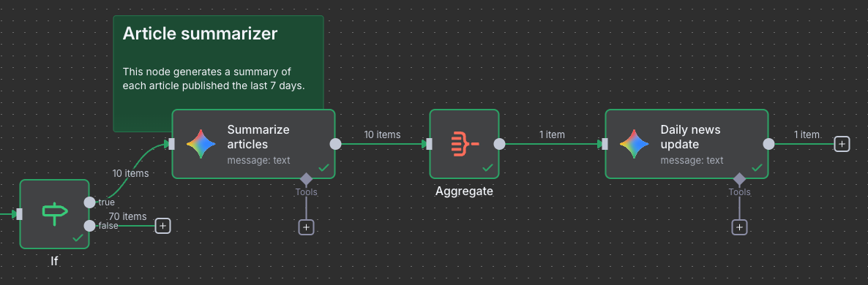This screenshot has width=868, height=285.
Task: Click the Summarize articles output connector
Action: pyautogui.click(x=335, y=144)
